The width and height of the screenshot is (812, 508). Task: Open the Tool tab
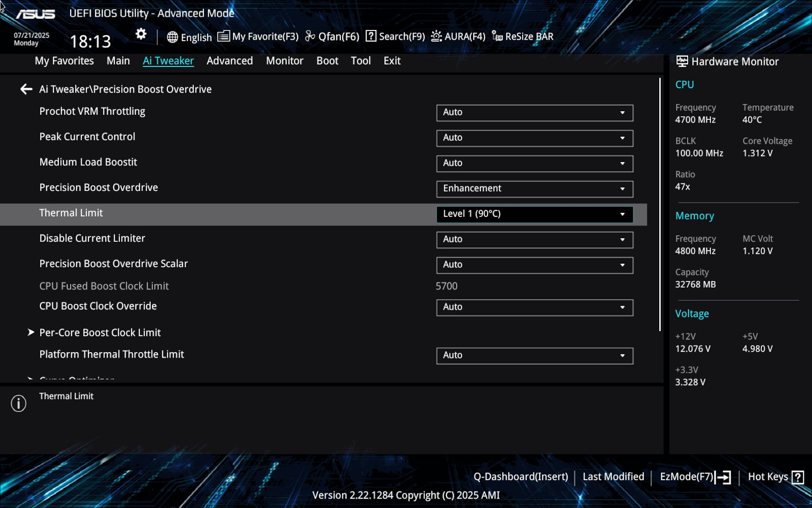tap(361, 61)
